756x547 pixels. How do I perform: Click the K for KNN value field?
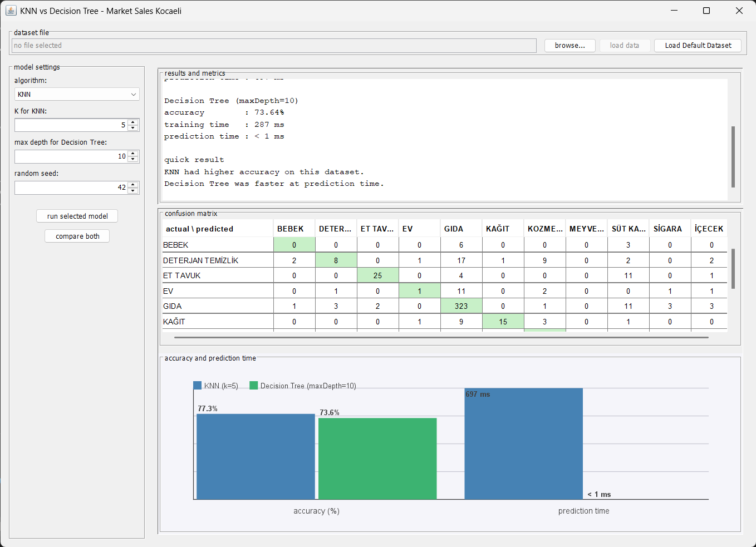[71, 125]
